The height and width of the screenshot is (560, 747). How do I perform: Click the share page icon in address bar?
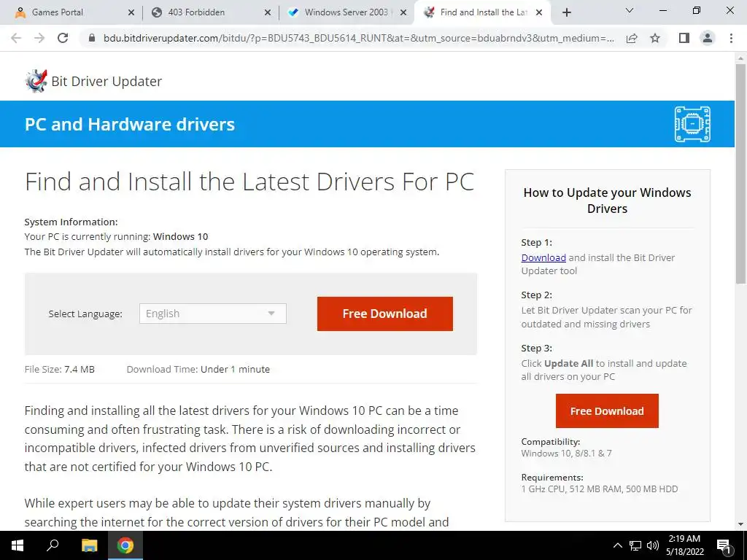point(632,38)
